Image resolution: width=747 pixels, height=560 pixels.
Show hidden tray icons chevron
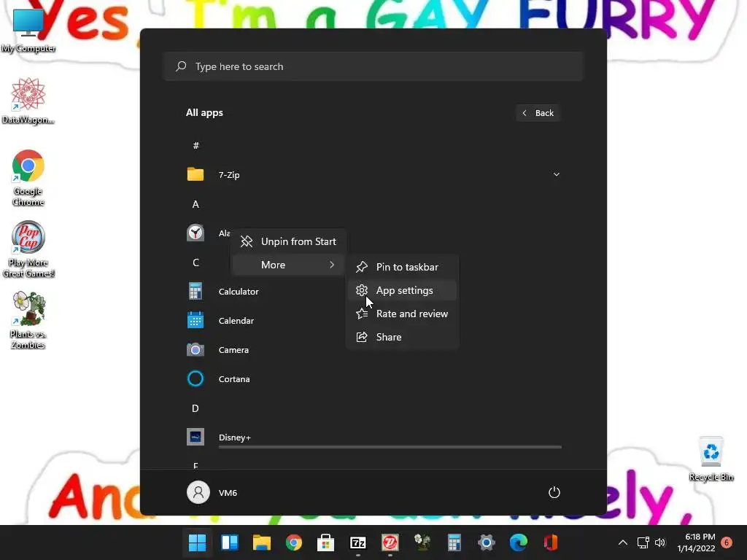[x=623, y=542]
